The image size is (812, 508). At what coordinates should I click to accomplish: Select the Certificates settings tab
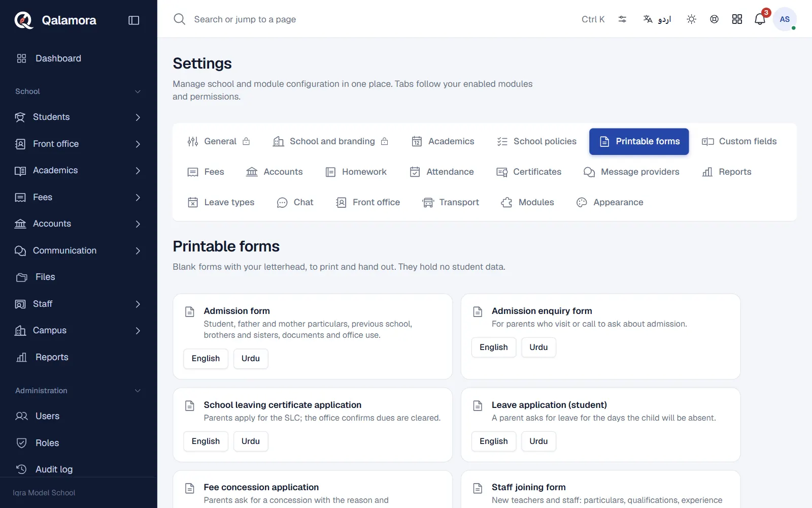[529, 172]
